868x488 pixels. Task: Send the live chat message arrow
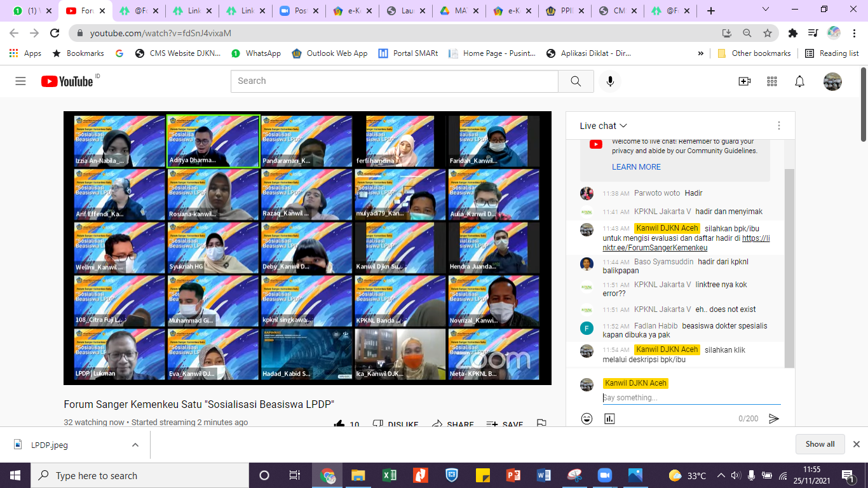(x=773, y=419)
